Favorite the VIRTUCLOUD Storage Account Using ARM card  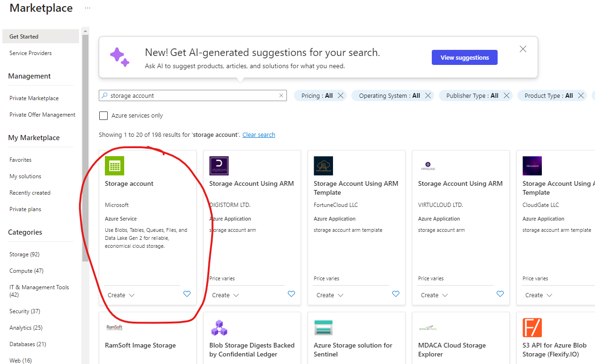(500, 294)
